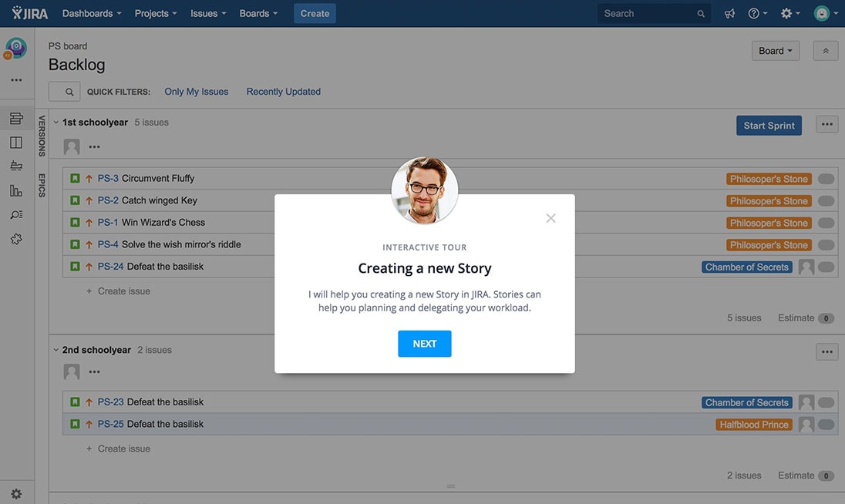845x504 pixels.
Task: Toggle the estimate badge on PS-23 Defeat the basilisk
Action: (x=826, y=402)
